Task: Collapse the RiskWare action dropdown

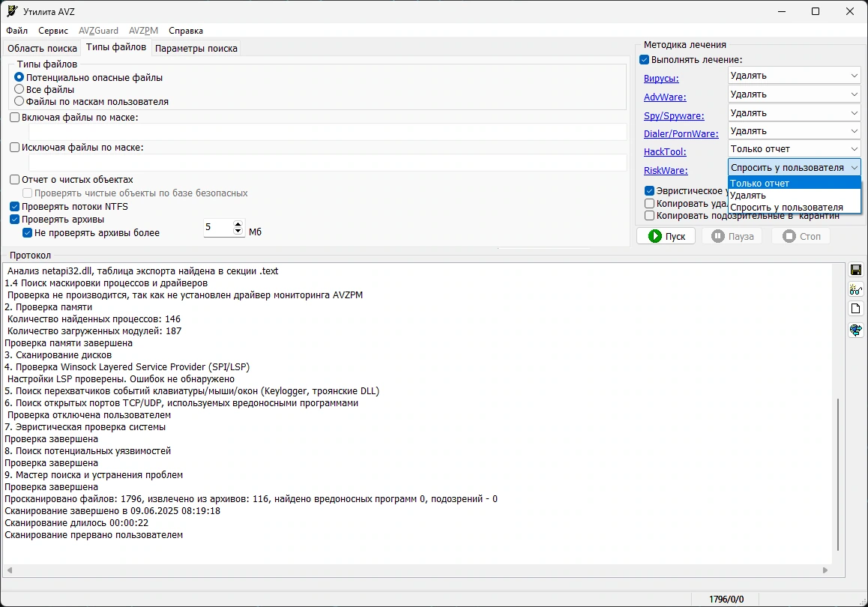Action: (x=795, y=167)
